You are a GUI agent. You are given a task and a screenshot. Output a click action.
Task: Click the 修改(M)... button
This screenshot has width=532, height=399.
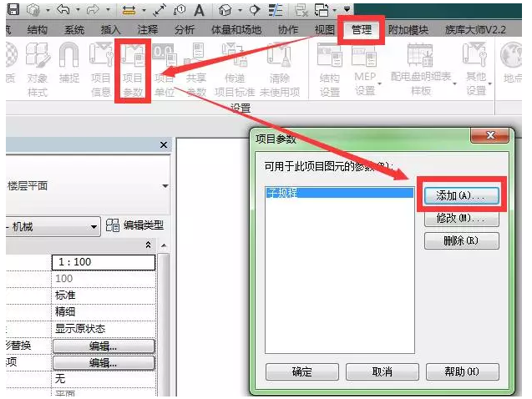pyautogui.click(x=461, y=219)
